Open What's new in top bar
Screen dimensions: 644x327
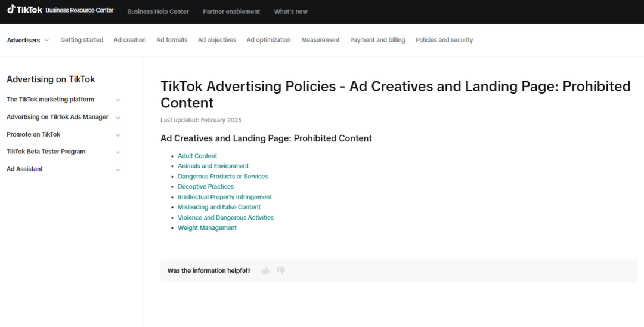(291, 11)
